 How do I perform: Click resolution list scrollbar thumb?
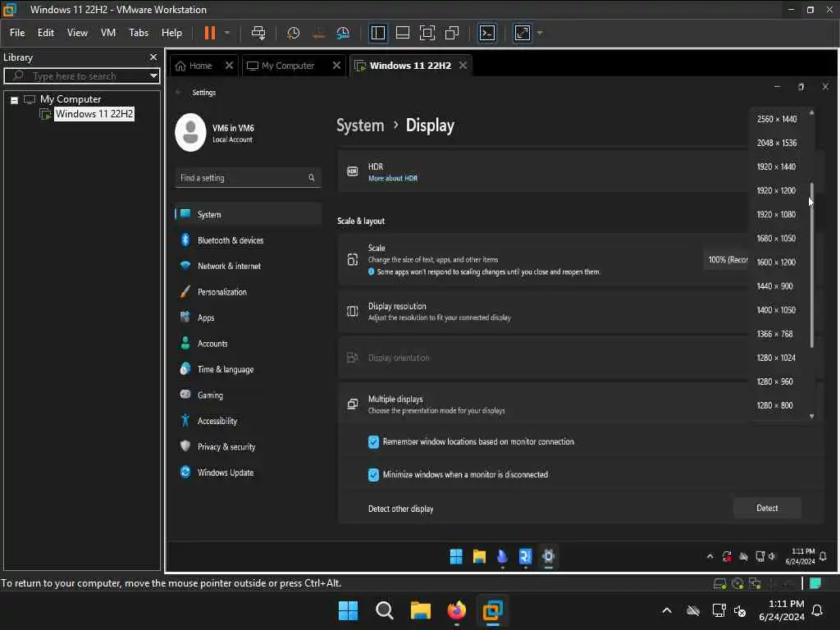point(812,265)
